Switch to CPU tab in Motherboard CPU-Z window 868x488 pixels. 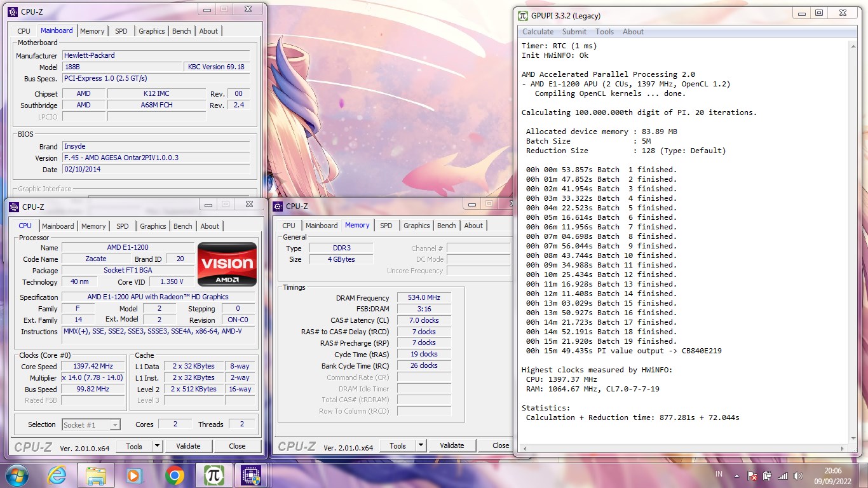tap(24, 31)
